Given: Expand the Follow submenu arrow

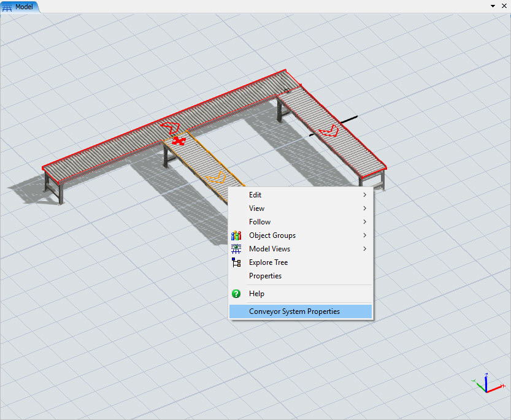Looking at the screenshot, I should [364, 222].
